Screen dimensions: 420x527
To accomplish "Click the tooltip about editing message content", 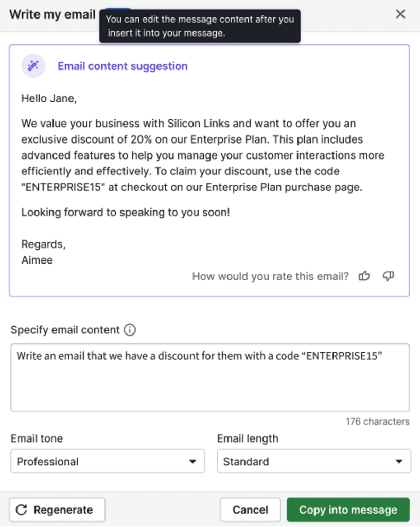I will 200,25.
